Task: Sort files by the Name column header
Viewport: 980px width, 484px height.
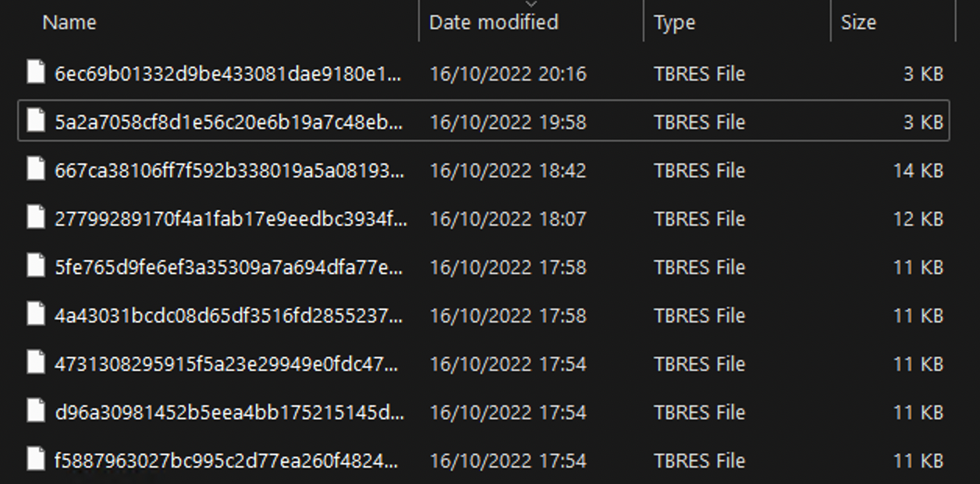Action: (x=69, y=23)
